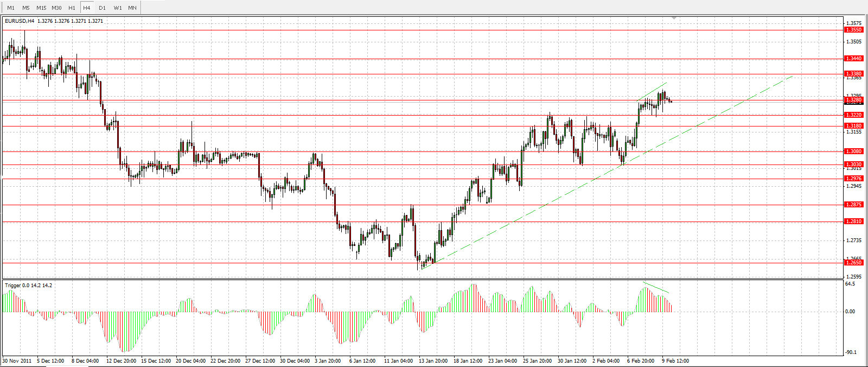Change chart period to H1
Image resolution: width=868 pixels, height=367 pixels.
click(72, 8)
